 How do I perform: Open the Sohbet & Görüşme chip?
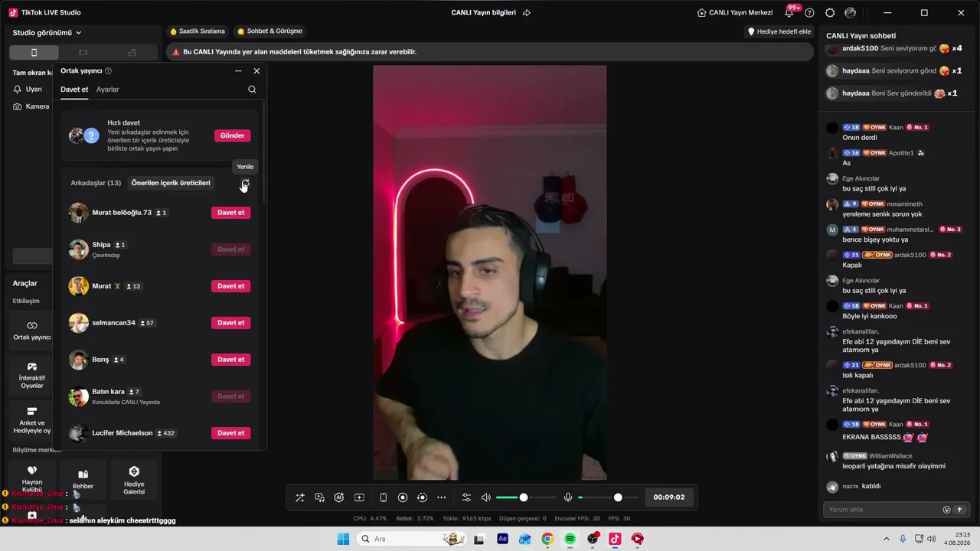269,31
